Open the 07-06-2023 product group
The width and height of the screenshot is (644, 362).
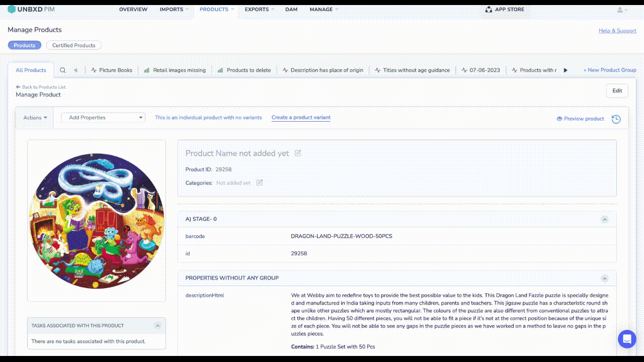481,70
